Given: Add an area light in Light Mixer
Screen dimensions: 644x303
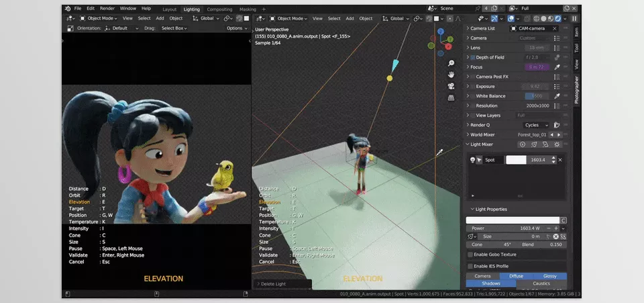Looking at the screenshot, I should pyautogui.click(x=545, y=144).
